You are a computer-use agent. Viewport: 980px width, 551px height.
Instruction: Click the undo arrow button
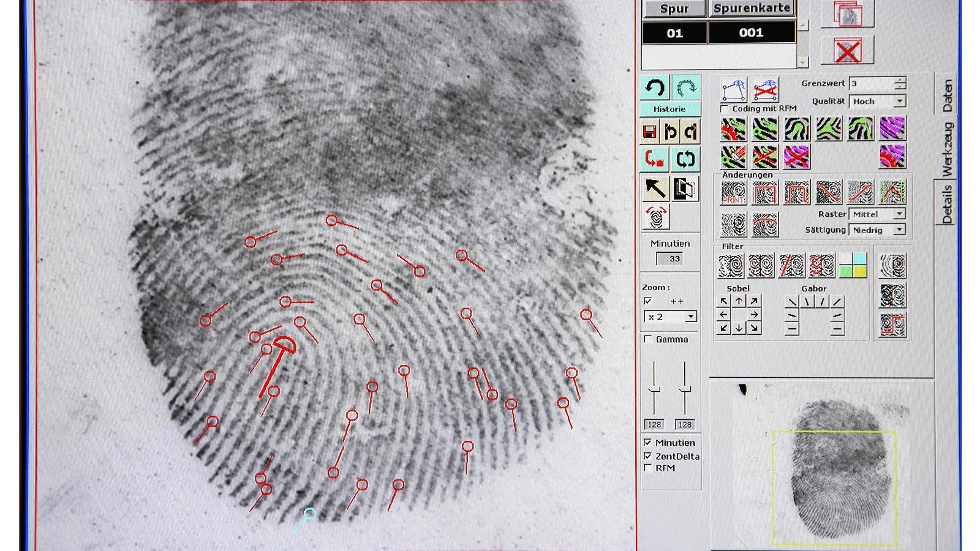(x=655, y=88)
